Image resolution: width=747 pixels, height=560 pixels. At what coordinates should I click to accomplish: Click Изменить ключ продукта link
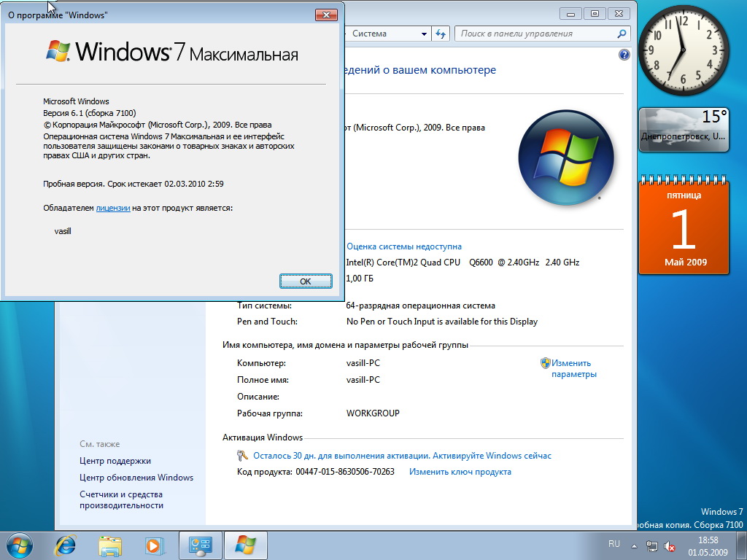point(460,472)
